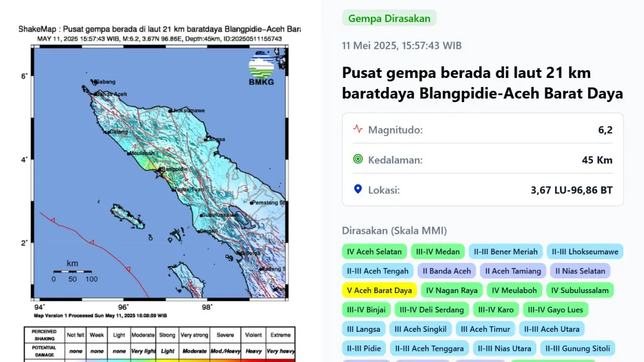644x362 pixels.
Task: Click the magnitude value 6,2
Action: tap(605, 130)
